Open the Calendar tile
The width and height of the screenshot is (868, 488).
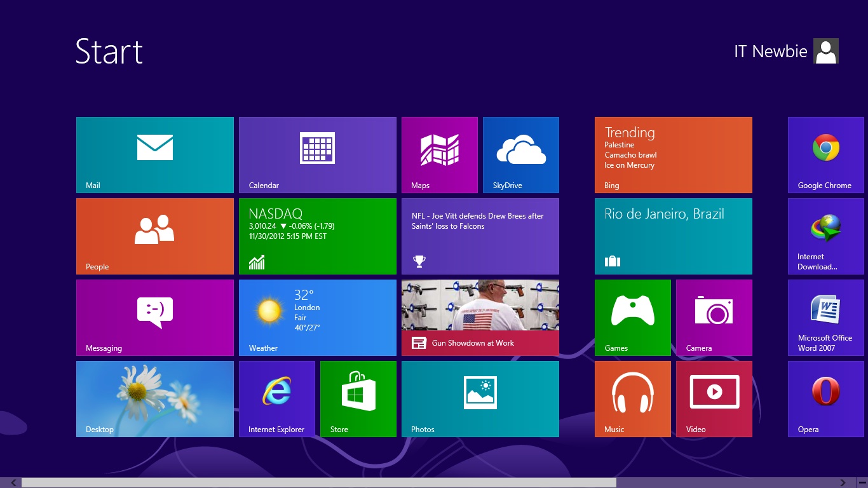(x=318, y=155)
